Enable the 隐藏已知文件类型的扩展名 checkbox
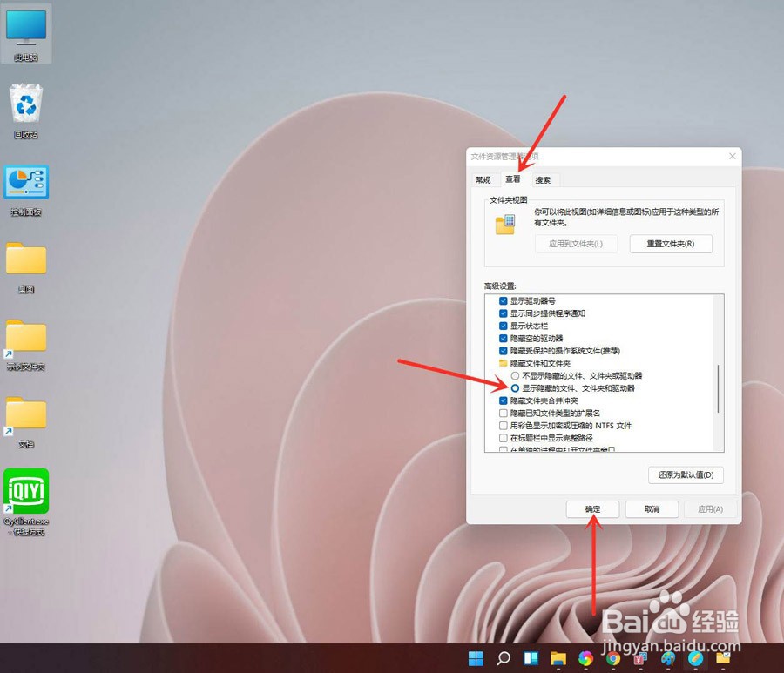The image size is (784, 673). (504, 414)
